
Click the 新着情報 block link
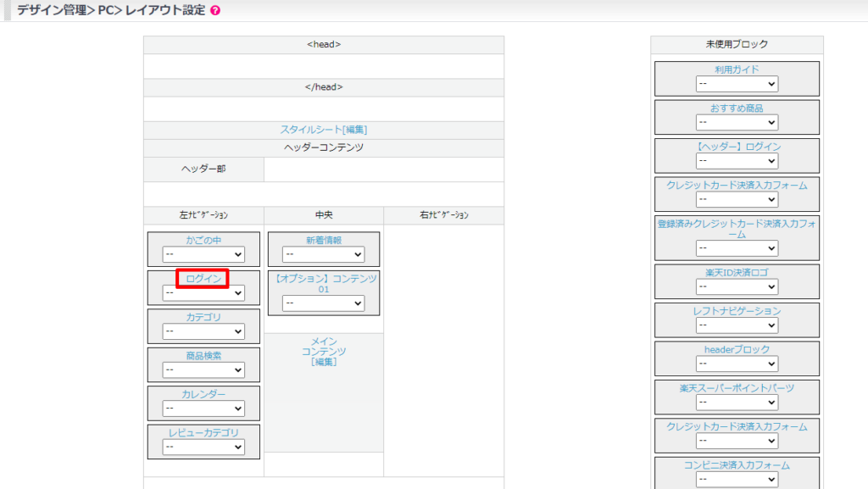click(324, 240)
